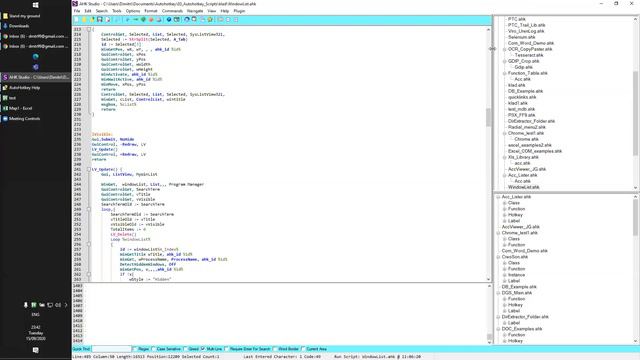Click the blue checkmark circle toolbar icon
640x360 pixels.
(169, 20)
